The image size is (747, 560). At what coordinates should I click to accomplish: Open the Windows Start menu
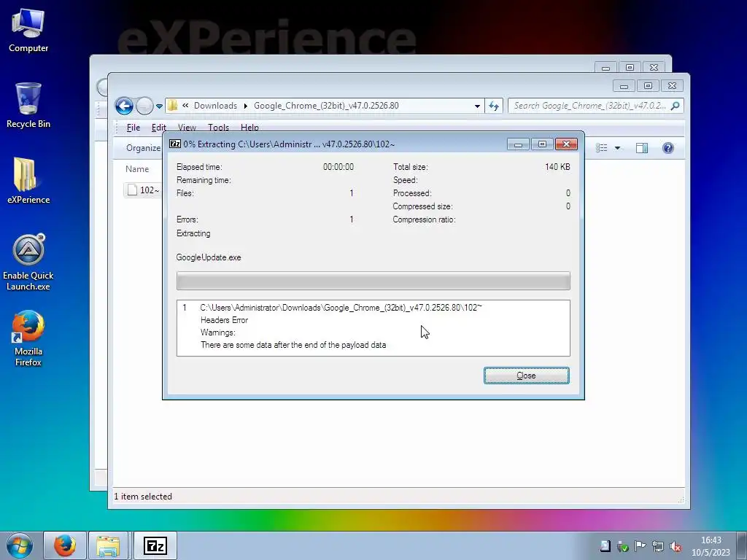tap(20, 545)
